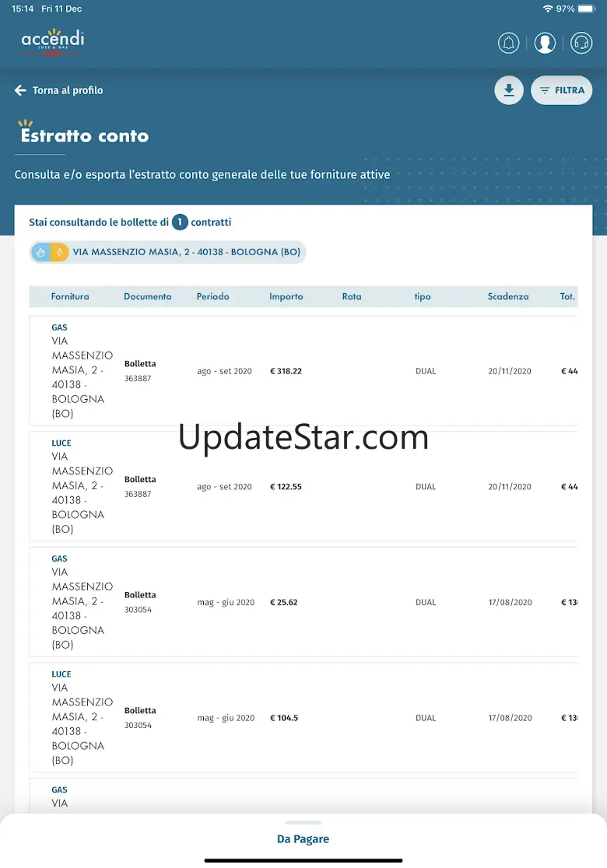Tap the electricity bolt icon in address chip

click(59, 252)
